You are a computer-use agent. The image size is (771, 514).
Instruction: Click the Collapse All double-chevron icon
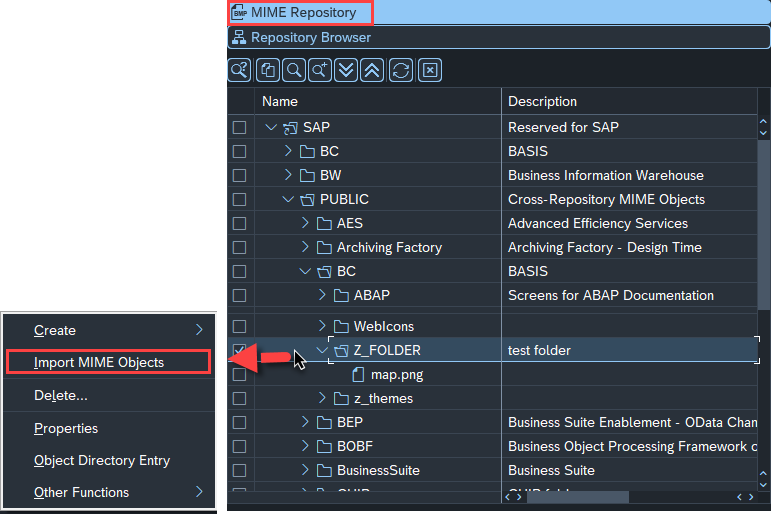372,70
